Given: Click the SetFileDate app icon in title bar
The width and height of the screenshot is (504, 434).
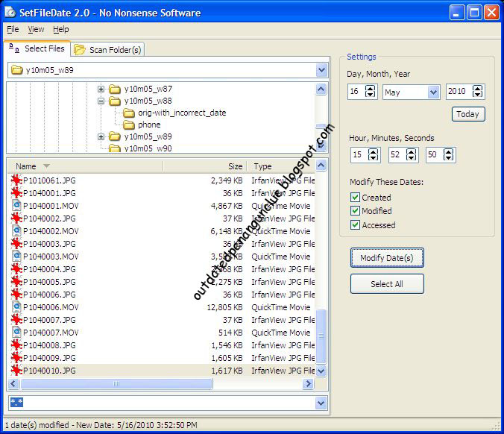Looking at the screenshot, I should (10, 12).
